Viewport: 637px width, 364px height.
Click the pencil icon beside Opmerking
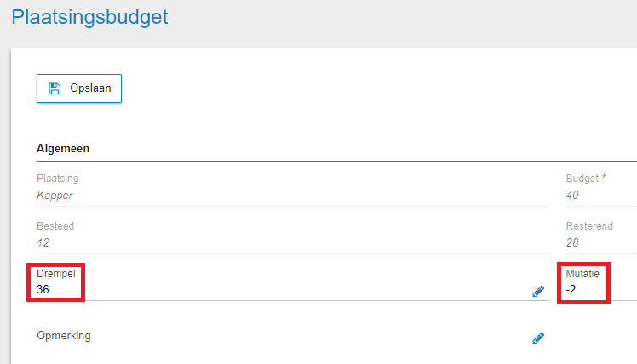pyautogui.click(x=538, y=338)
